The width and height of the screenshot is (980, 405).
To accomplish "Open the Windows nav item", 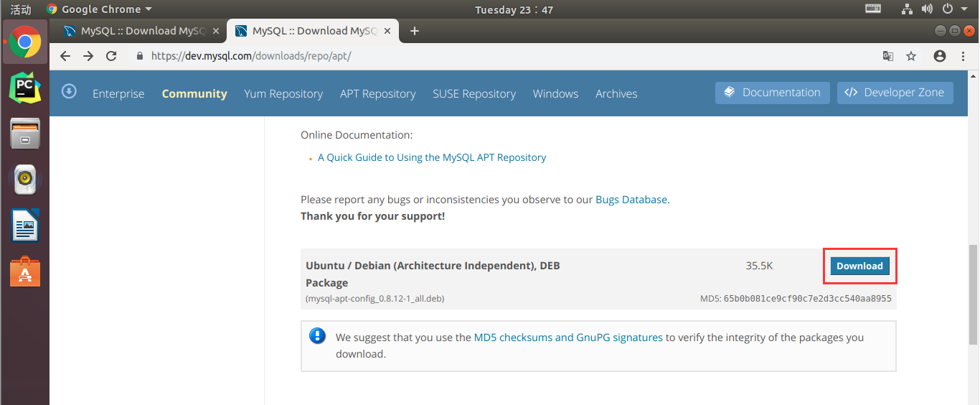I will click(x=555, y=93).
